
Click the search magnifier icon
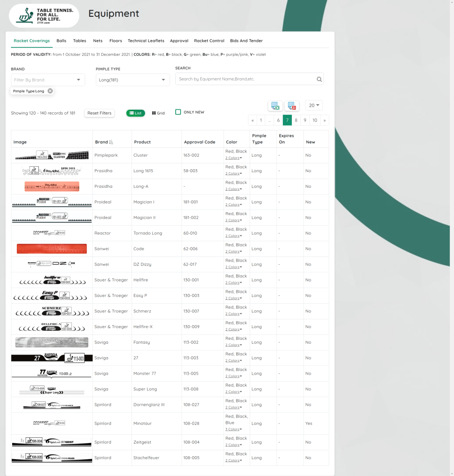tap(319, 79)
